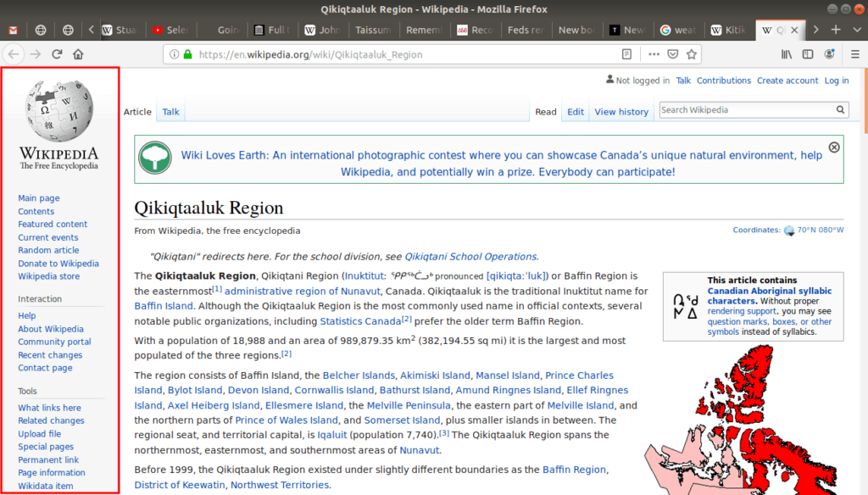Open the Edit tab
The height and width of the screenshot is (495, 868).
tap(576, 112)
